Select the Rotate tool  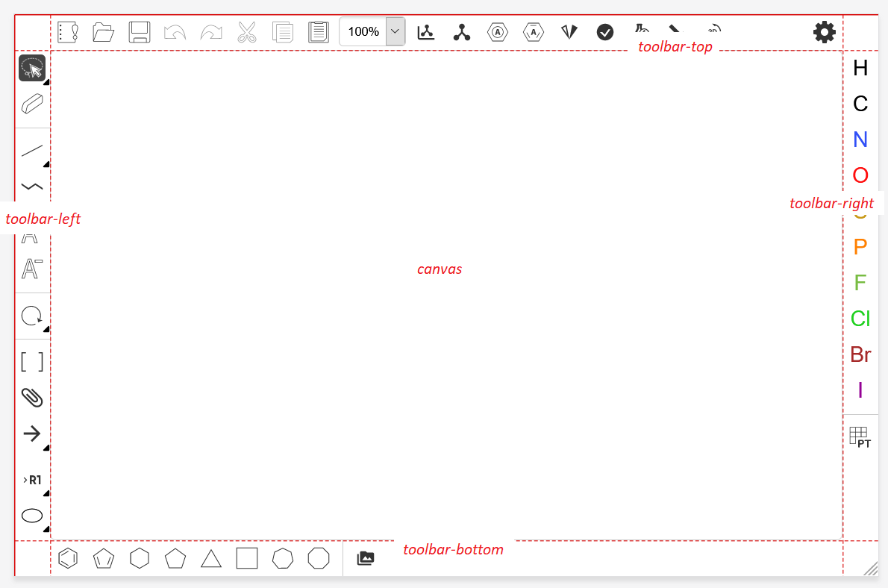31,316
